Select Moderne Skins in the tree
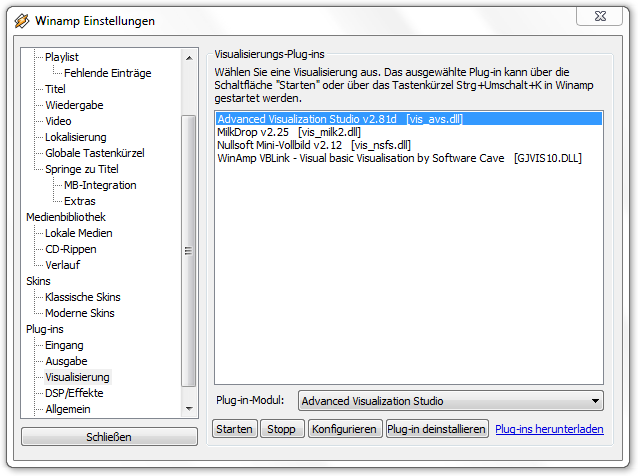Screen dimensions: 638x476 point(79,313)
